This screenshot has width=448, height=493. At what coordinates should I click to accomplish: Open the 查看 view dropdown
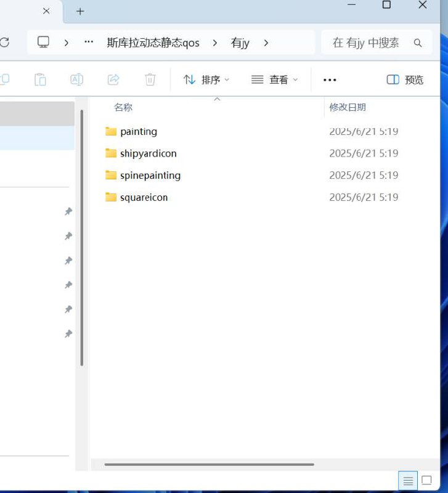click(275, 79)
